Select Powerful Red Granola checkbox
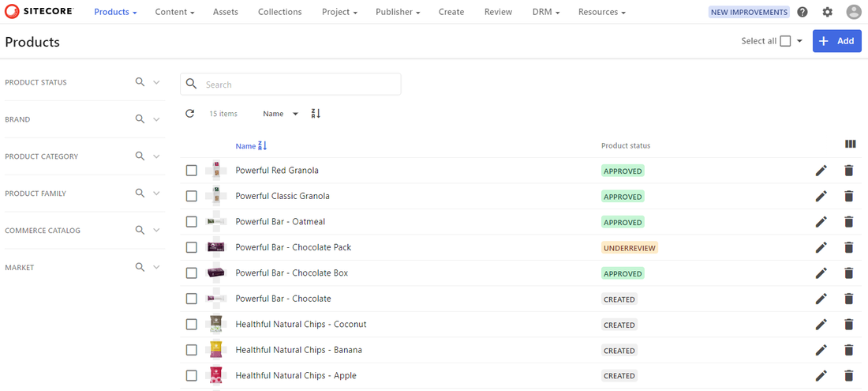This screenshot has width=868, height=391. pyautogui.click(x=192, y=171)
